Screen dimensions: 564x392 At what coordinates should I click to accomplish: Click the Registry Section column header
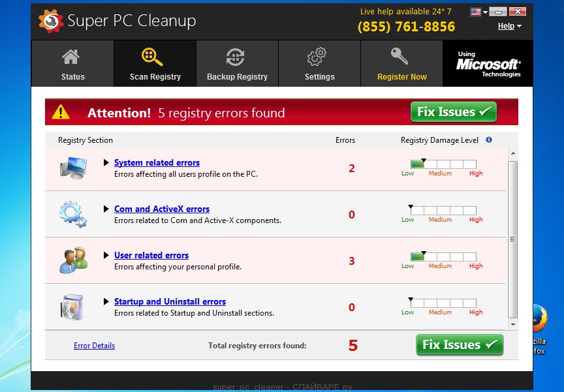[x=86, y=140]
